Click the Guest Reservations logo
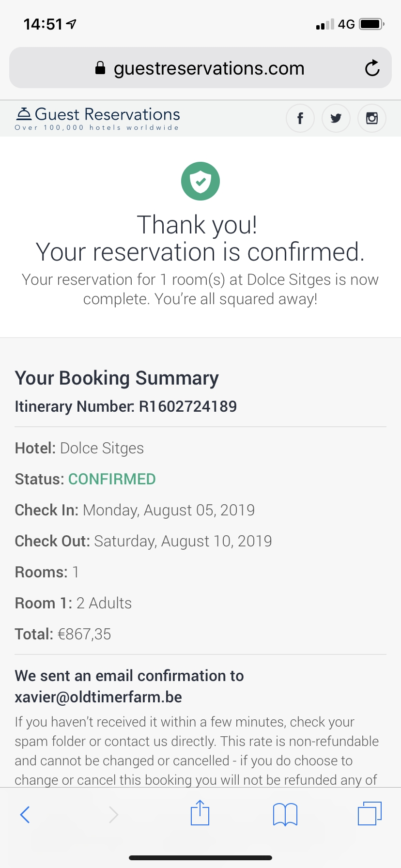Screen dimensions: 401x868 tap(97, 119)
